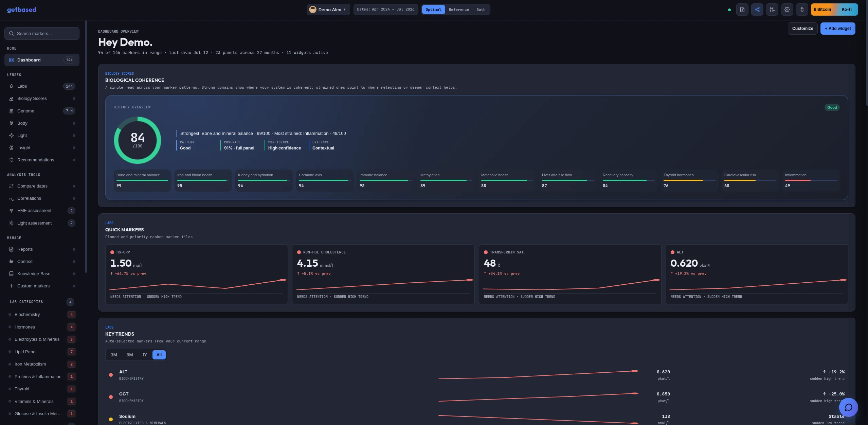
Task: Open the chat bubble floating button
Action: point(848,407)
